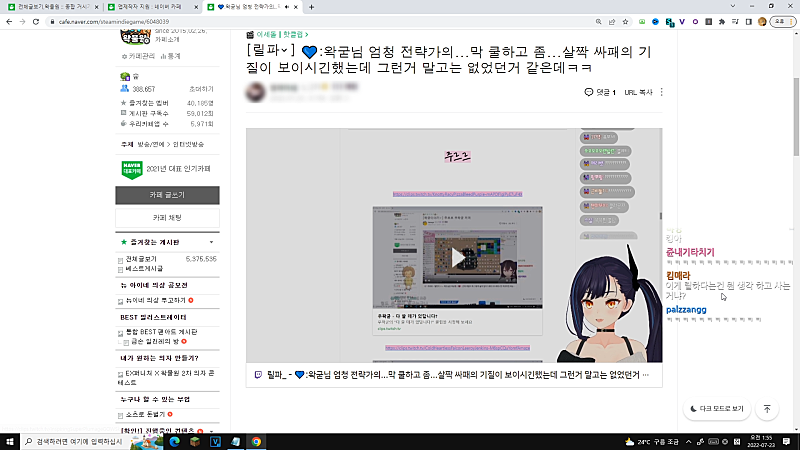Open the post's three-dot more menu
This screenshot has height=450, width=800.
tap(662, 92)
